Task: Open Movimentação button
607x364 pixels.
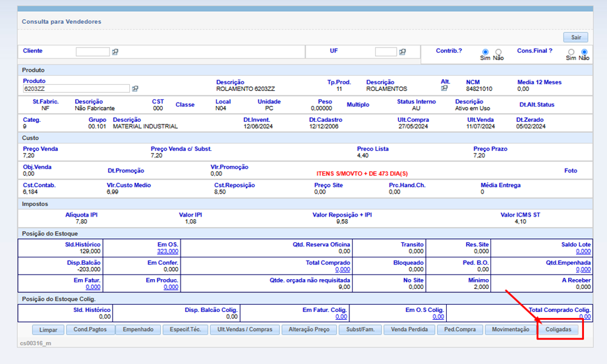Action: click(510, 330)
